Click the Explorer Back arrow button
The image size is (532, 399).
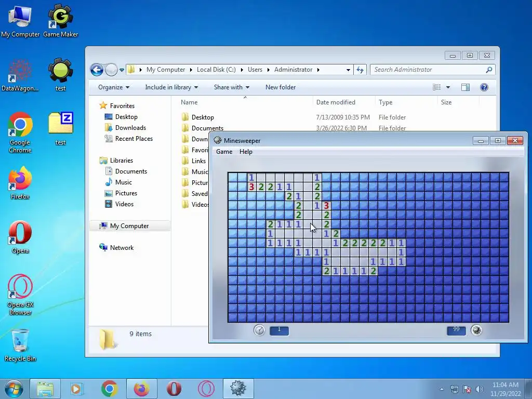click(97, 70)
